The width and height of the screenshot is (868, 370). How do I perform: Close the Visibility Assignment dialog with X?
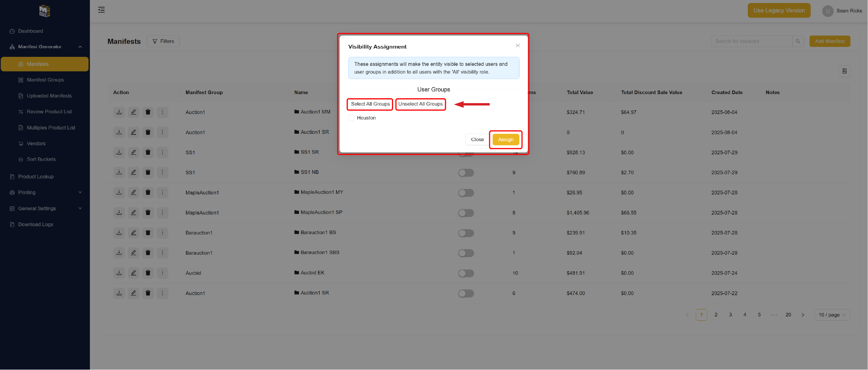pos(517,46)
